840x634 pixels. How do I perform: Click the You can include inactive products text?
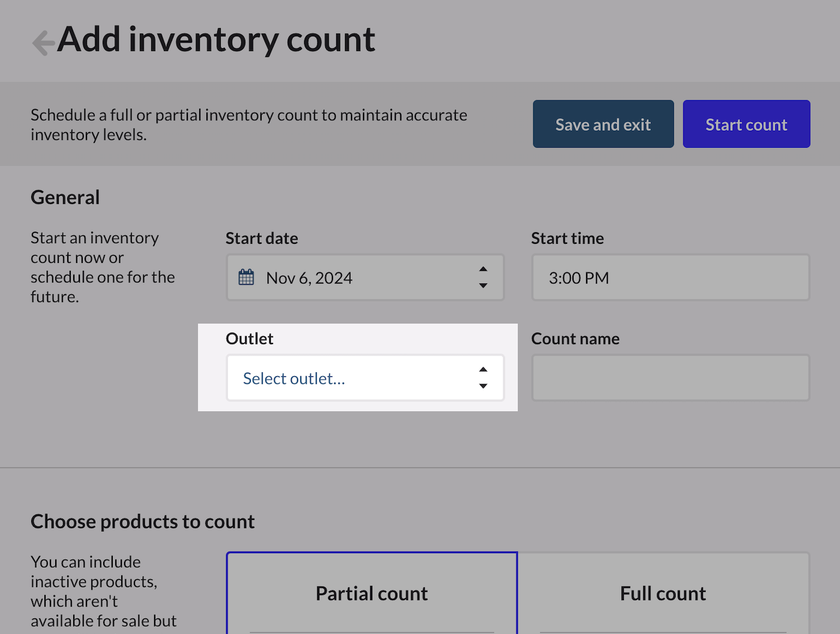[x=104, y=591]
